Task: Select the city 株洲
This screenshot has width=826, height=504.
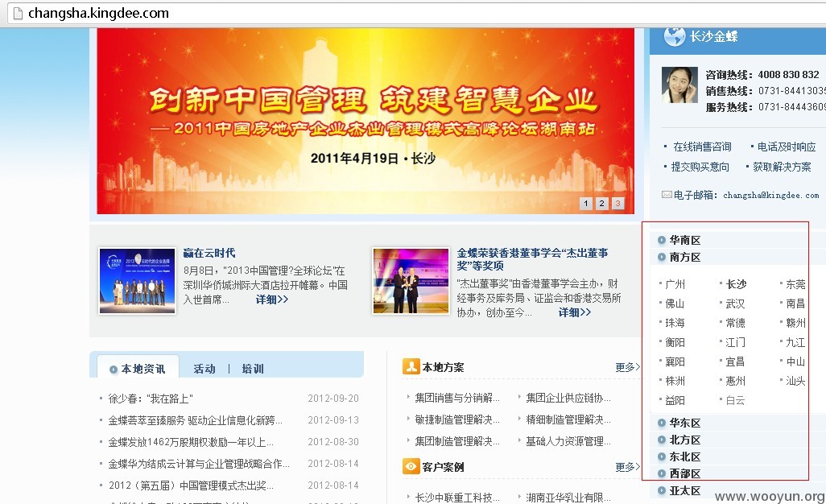Action: click(675, 381)
